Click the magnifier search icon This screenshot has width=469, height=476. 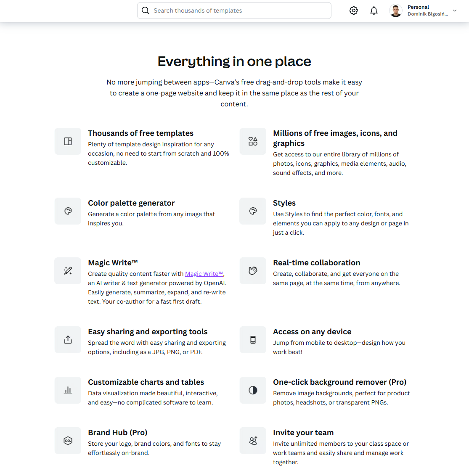146,11
